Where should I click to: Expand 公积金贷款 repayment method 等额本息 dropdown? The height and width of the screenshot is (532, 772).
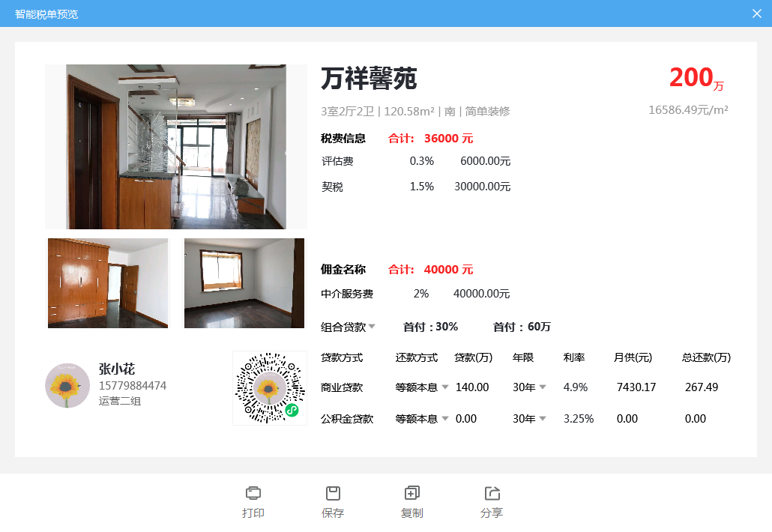tap(422, 419)
